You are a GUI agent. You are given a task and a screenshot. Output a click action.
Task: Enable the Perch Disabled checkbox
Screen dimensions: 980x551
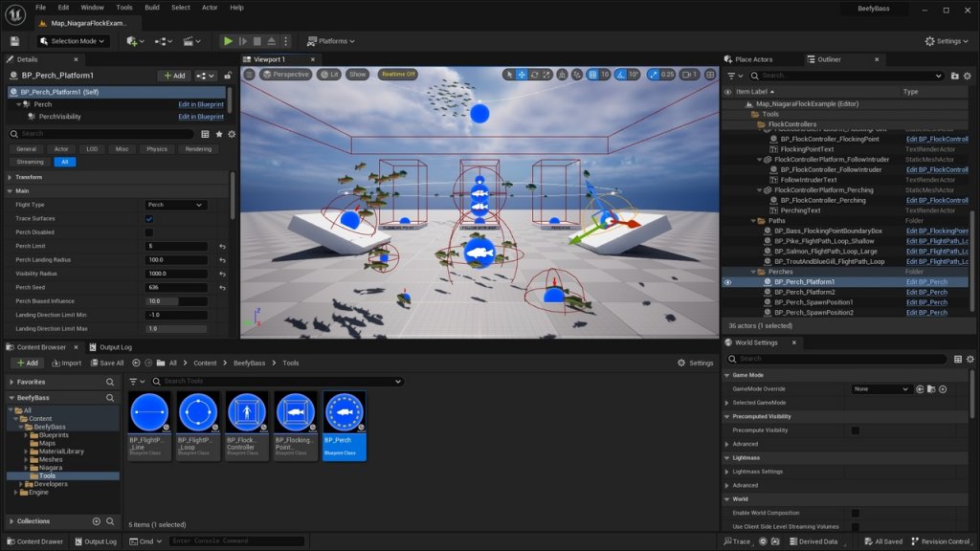tap(148, 232)
